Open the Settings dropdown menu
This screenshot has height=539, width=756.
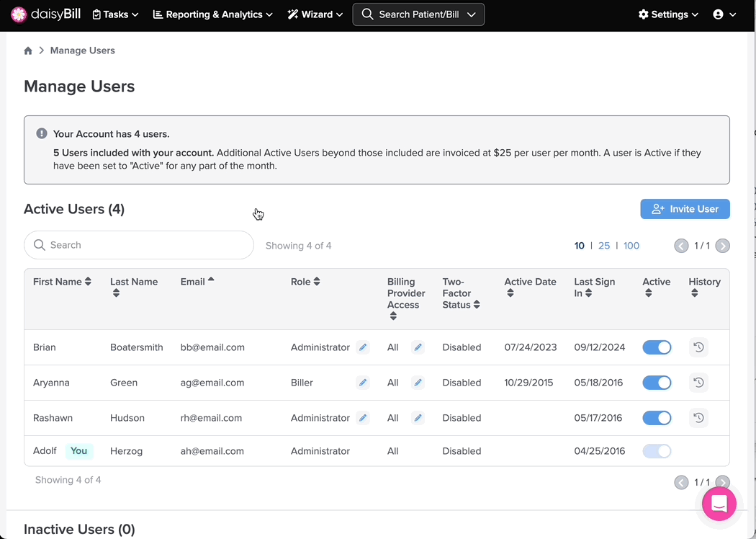(668, 14)
